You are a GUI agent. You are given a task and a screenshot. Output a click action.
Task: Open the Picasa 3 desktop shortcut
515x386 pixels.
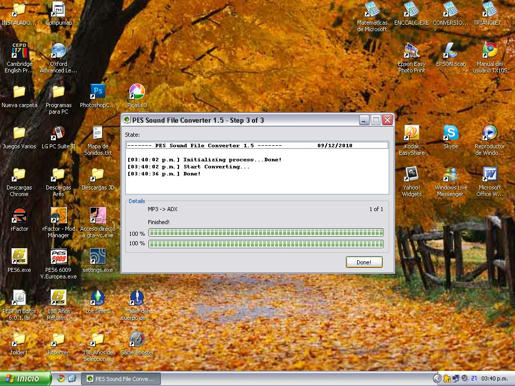[137, 96]
